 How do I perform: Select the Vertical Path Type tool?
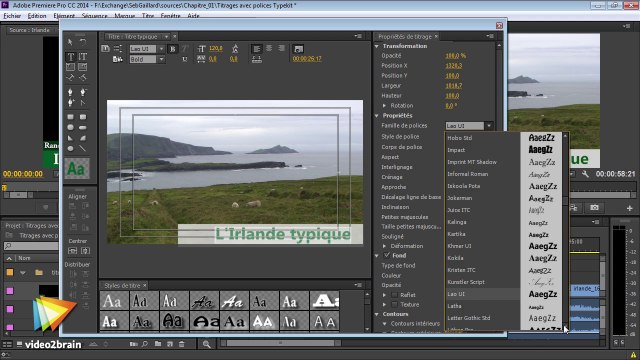[x=83, y=77]
